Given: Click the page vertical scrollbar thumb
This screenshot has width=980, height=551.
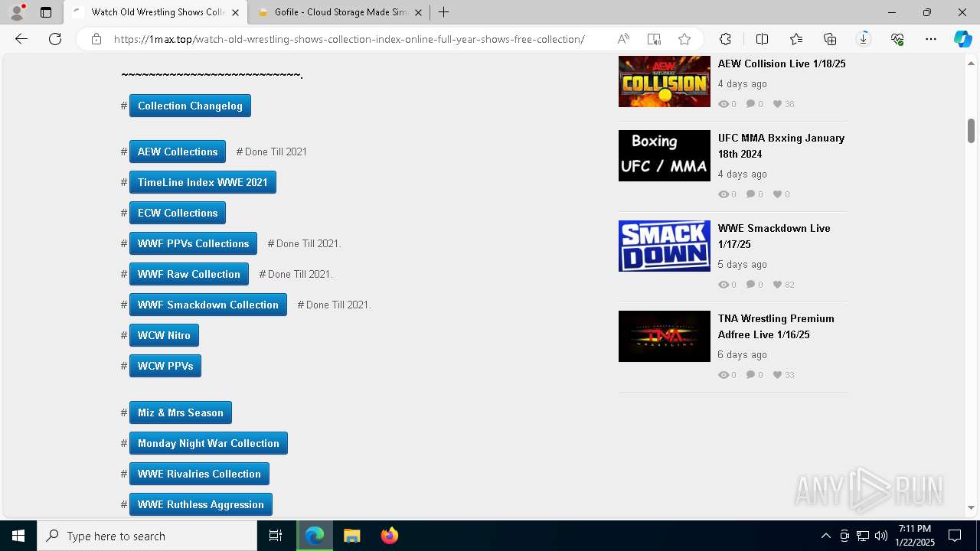Looking at the screenshot, I should [971, 131].
